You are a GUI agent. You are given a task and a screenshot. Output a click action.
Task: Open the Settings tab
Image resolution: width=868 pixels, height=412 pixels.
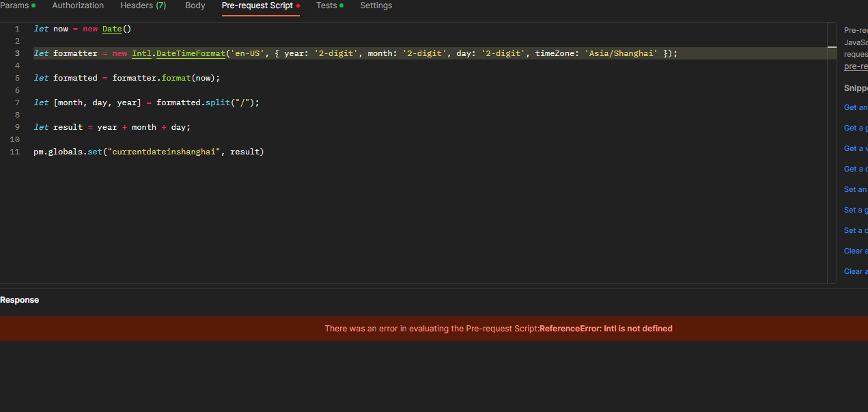pos(376,5)
